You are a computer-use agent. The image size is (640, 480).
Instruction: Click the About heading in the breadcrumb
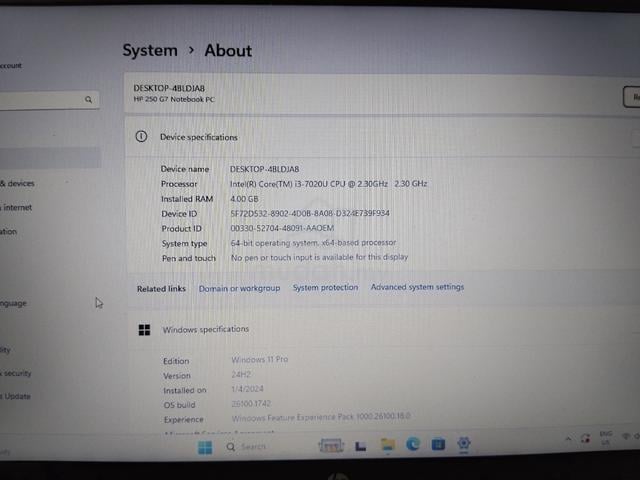tap(228, 51)
